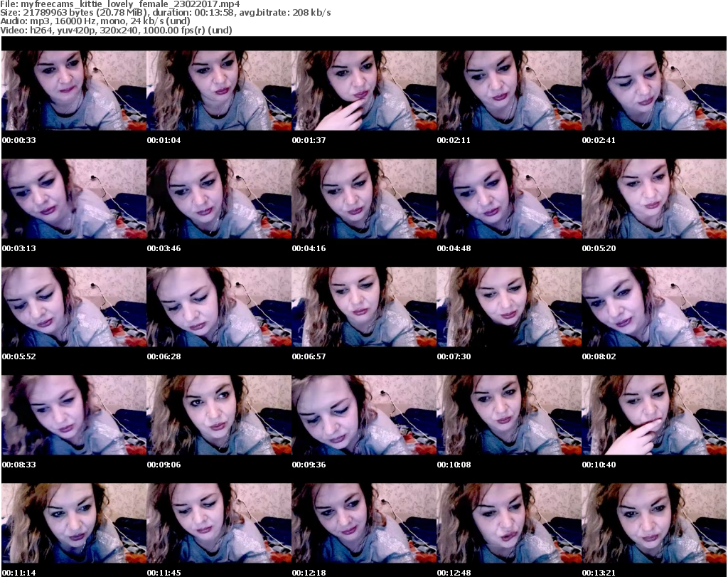Pick the thumbnail frame above 00:02:41
The image size is (728, 577).
[654, 90]
